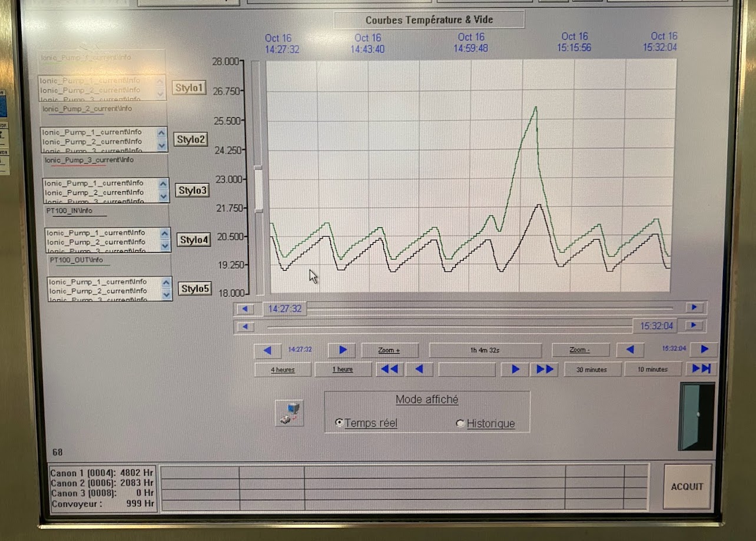Click left arrow beside the Zoom + button

coord(268,350)
